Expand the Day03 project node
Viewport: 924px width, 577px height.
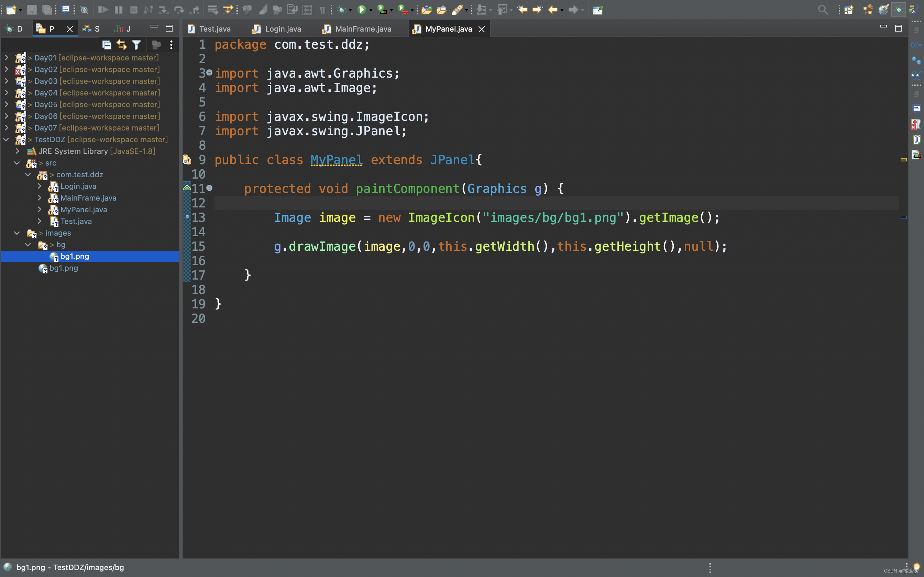click(7, 81)
